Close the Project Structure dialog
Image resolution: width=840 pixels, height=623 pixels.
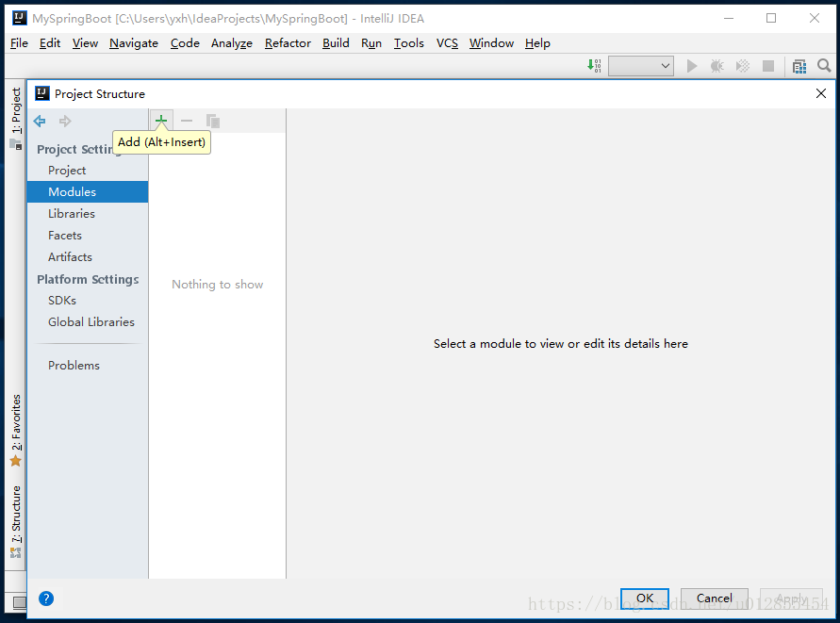pyautogui.click(x=820, y=93)
